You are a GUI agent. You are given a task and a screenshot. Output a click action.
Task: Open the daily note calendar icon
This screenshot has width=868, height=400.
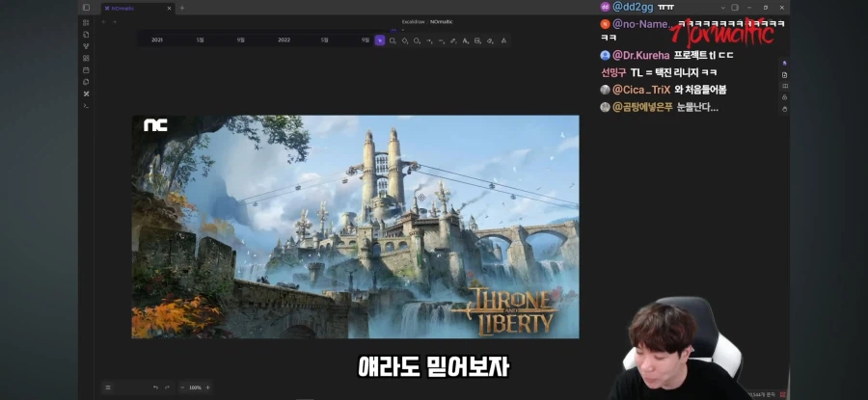click(86, 70)
